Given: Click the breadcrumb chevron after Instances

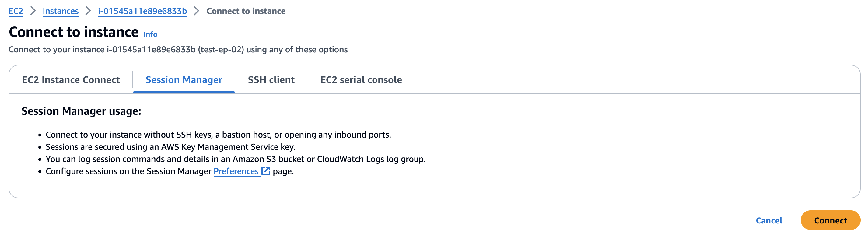Looking at the screenshot, I should click(x=88, y=11).
